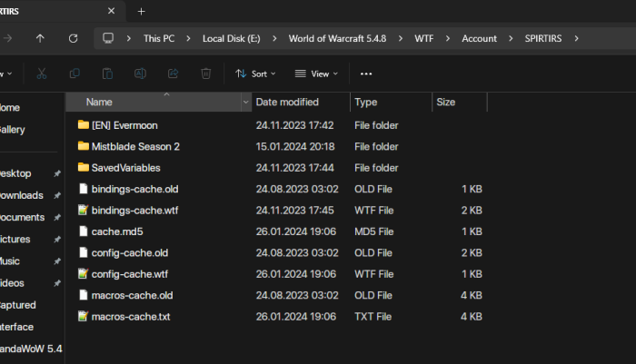Click the Delete trash icon
This screenshot has width=636, height=364.
(x=206, y=74)
